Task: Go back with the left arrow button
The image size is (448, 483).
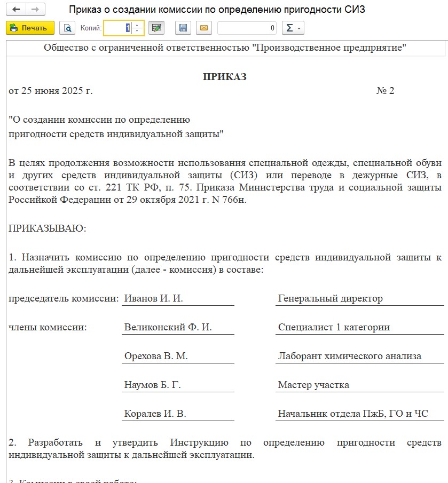Action: (15, 10)
